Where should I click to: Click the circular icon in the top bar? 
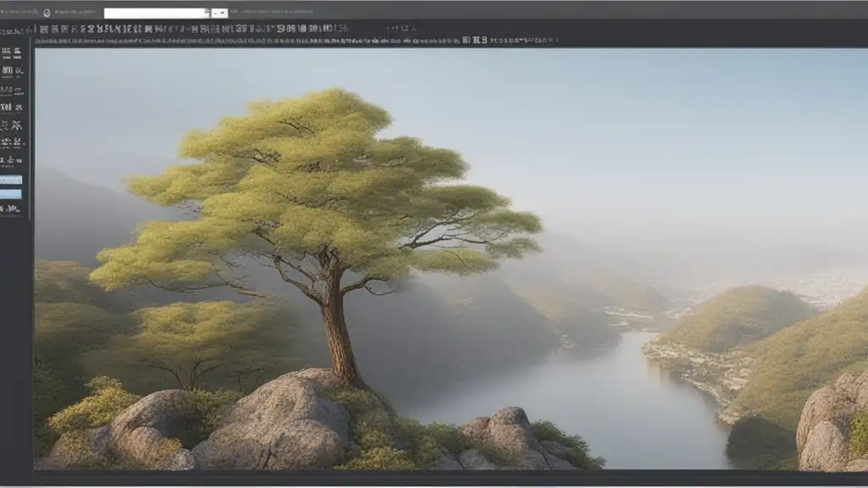pyautogui.click(x=46, y=13)
